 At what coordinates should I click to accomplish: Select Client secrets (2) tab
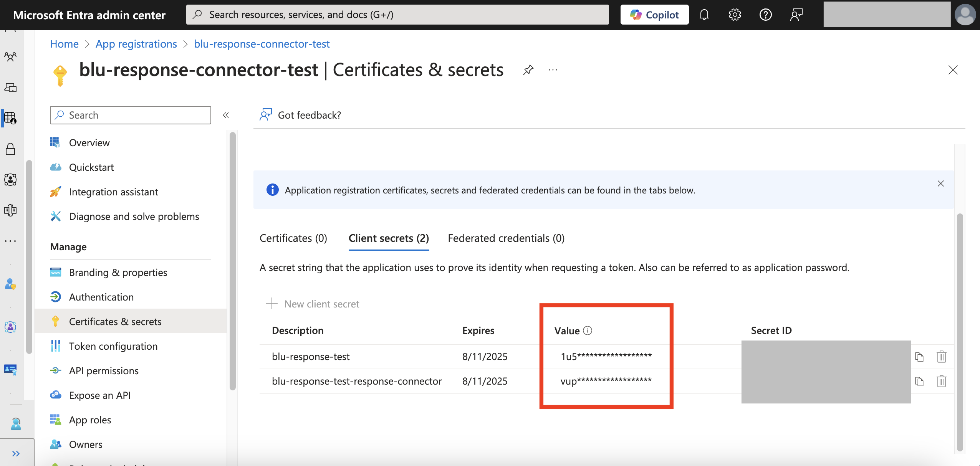[389, 238]
